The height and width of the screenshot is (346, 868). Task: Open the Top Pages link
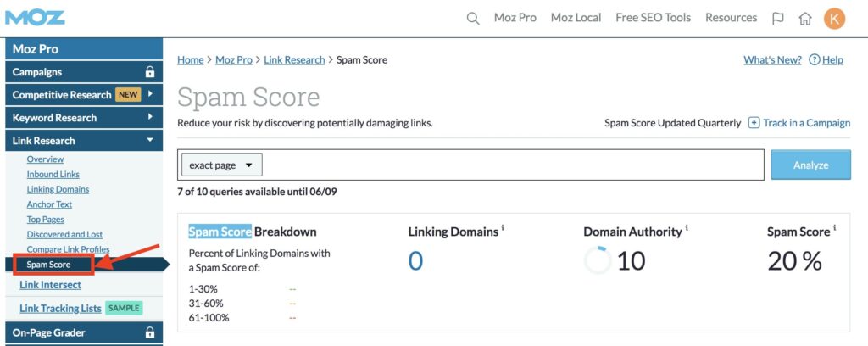click(46, 220)
